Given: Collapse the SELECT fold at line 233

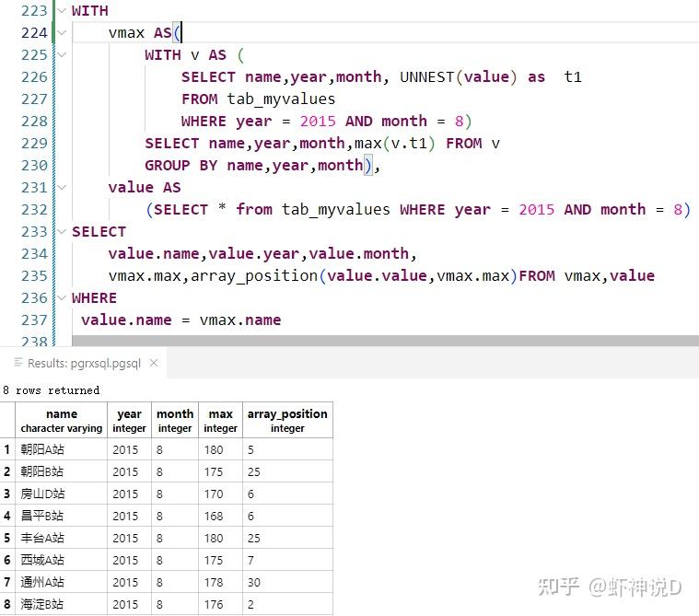Looking at the screenshot, I should pos(62,231).
